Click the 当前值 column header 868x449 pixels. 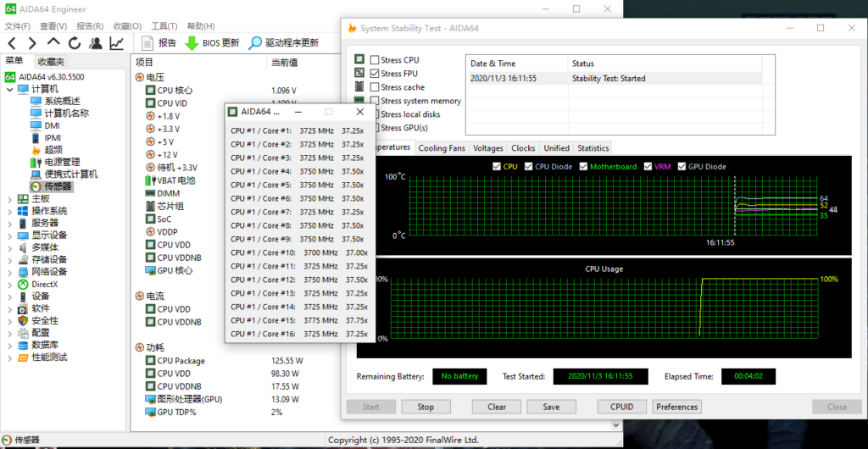coord(284,63)
